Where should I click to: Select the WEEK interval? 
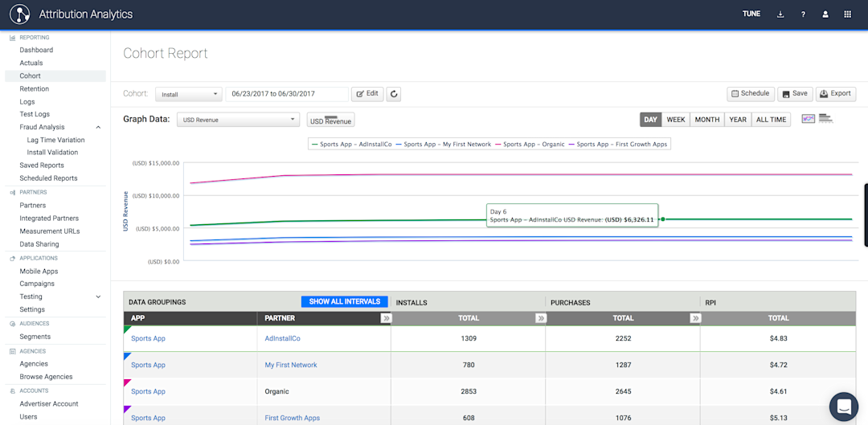point(676,120)
